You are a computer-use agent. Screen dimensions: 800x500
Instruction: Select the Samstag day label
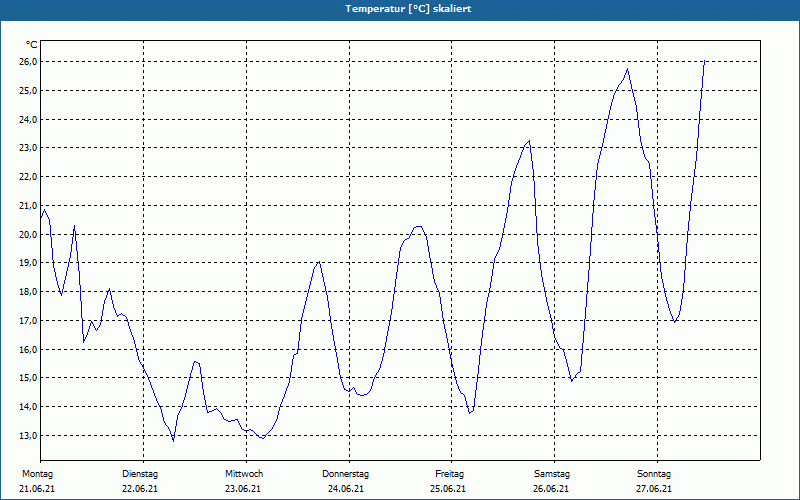point(552,474)
